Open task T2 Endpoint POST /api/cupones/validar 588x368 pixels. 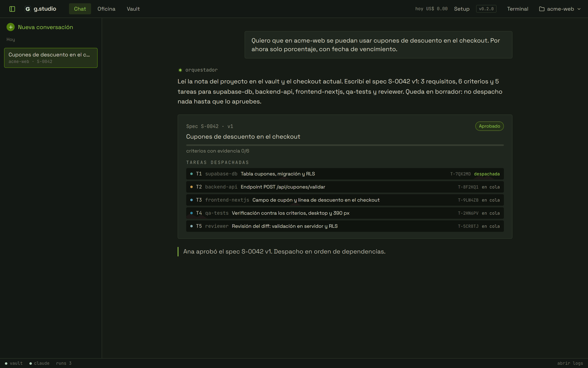345,187
